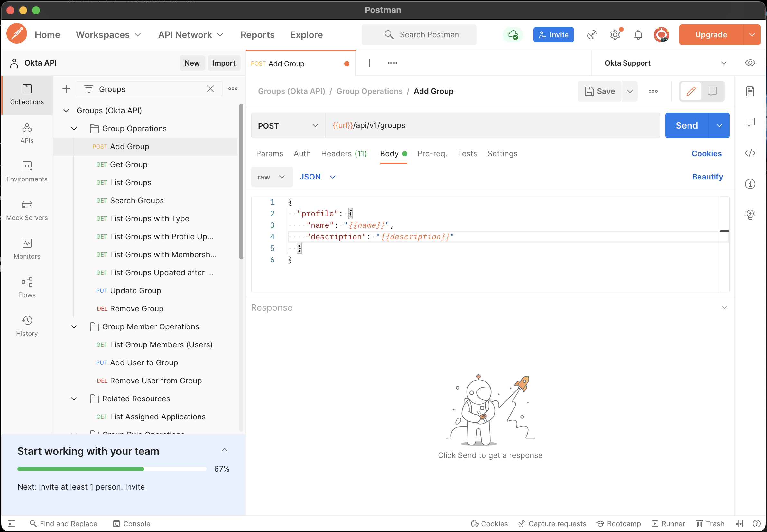Collapse the Group Member Operations folder
Viewport: 767px width, 532px height.
point(74,327)
